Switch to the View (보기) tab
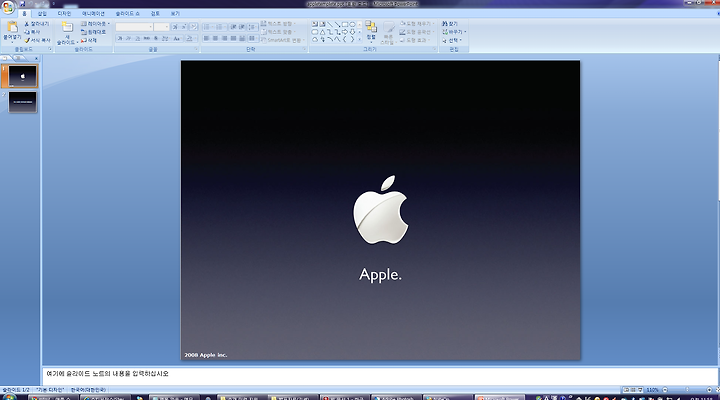 tap(175, 14)
